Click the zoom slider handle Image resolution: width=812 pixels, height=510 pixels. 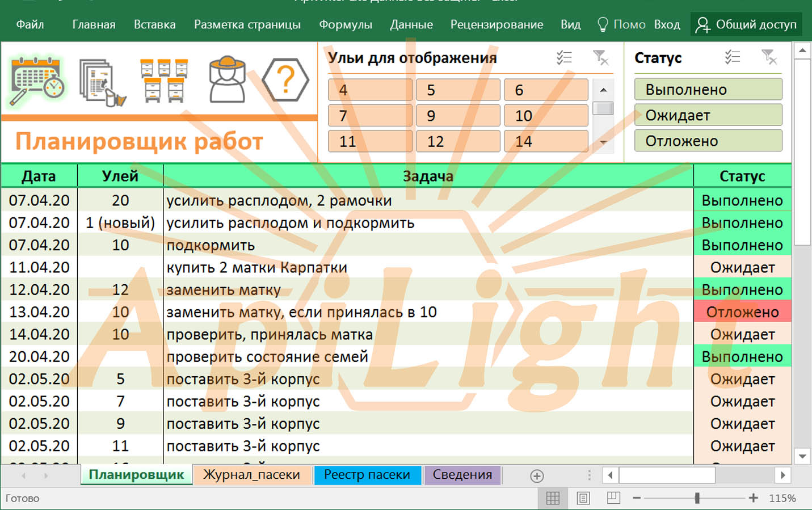click(x=697, y=498)
